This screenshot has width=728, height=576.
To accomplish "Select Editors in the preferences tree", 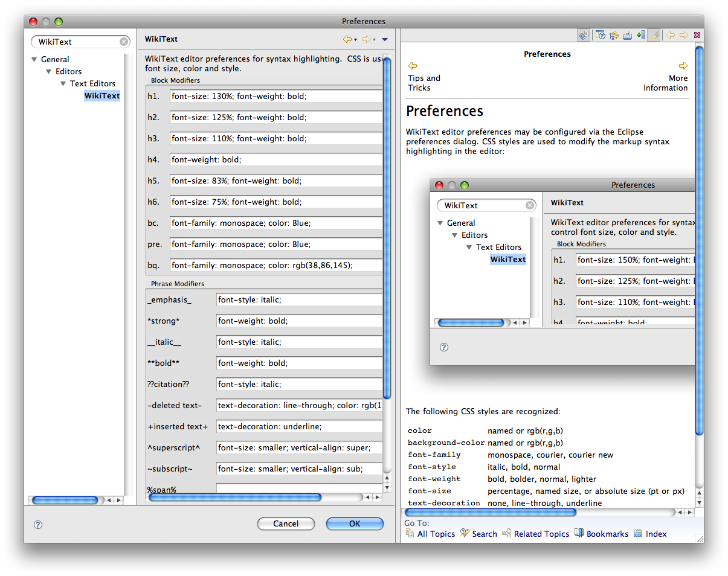I will (69, 71).
